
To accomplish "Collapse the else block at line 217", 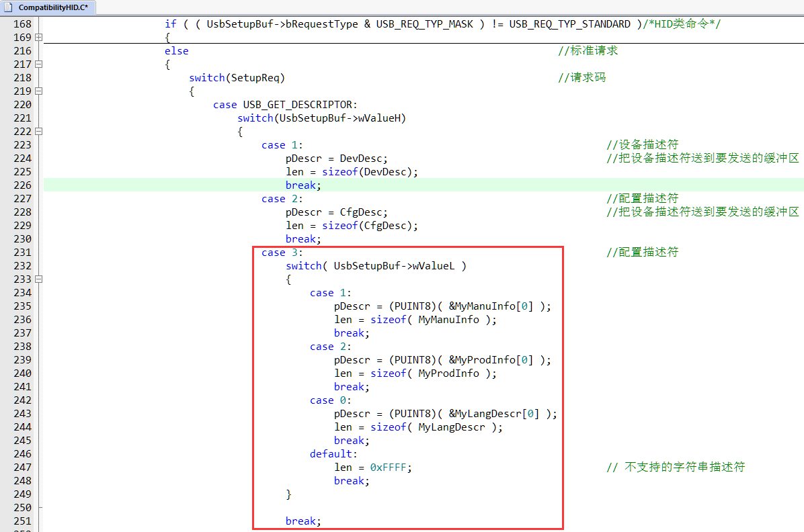I will 38,64.
